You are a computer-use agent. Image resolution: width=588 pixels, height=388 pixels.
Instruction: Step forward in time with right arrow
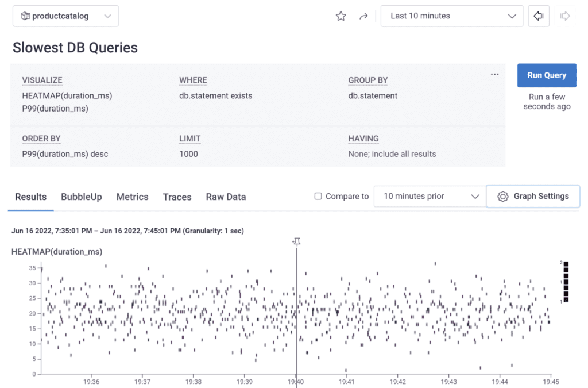click(565, 16)
